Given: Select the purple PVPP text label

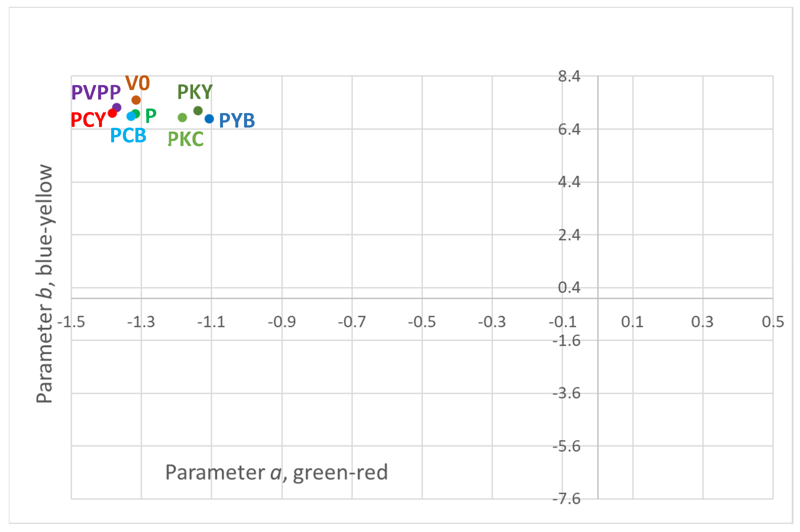Looking at the screenshot, I should coord(96,92).
